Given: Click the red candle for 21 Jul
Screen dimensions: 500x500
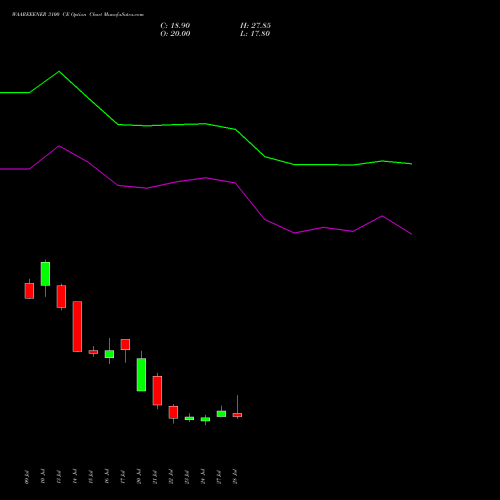Looking at the screenshot, I should 157,390.
